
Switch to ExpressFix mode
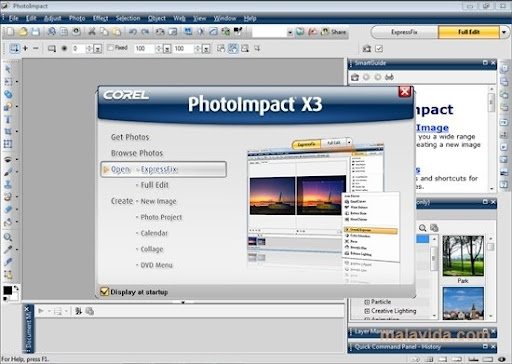404,32
